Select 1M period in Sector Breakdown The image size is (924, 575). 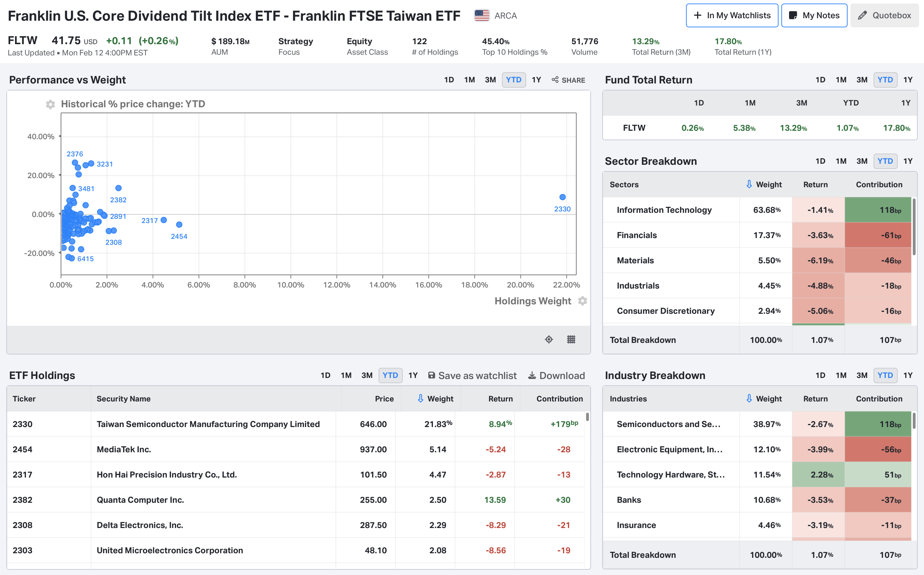tap(841, 161)
